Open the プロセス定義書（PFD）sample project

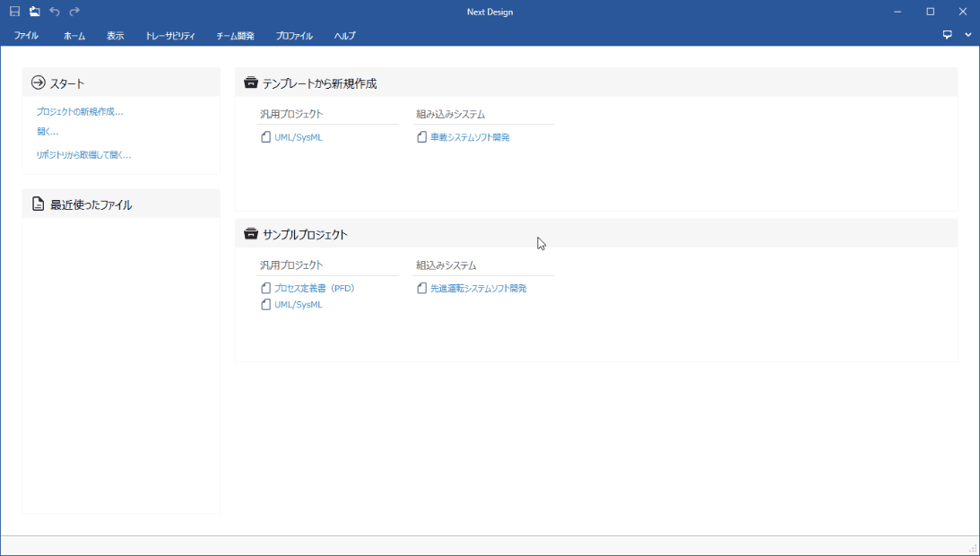click(314, 289)
